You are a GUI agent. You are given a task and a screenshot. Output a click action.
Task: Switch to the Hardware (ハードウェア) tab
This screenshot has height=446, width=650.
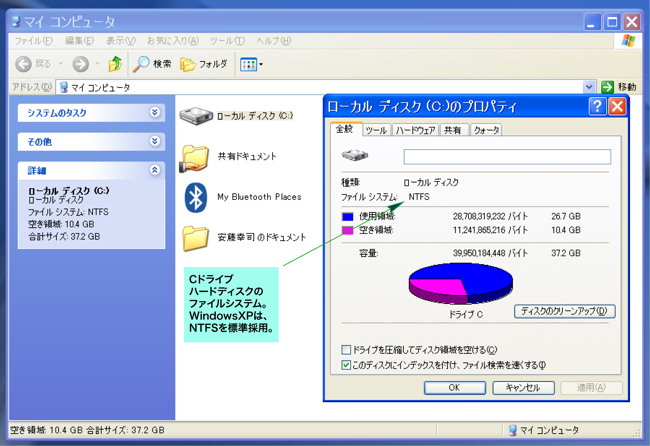tap(415, 130)
